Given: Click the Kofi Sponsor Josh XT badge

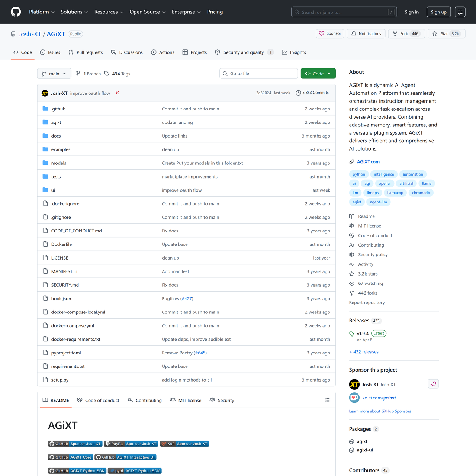Looking at the screenshot, I should tap(184, 444).
